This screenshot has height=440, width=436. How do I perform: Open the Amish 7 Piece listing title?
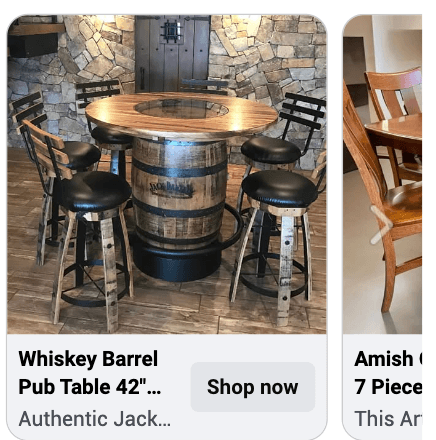tap(388, 373)
